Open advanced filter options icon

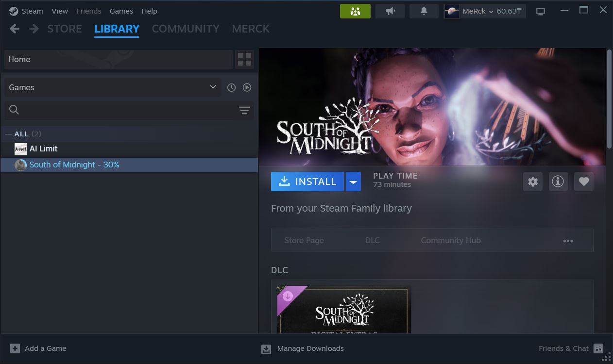[x=244, y=110]
